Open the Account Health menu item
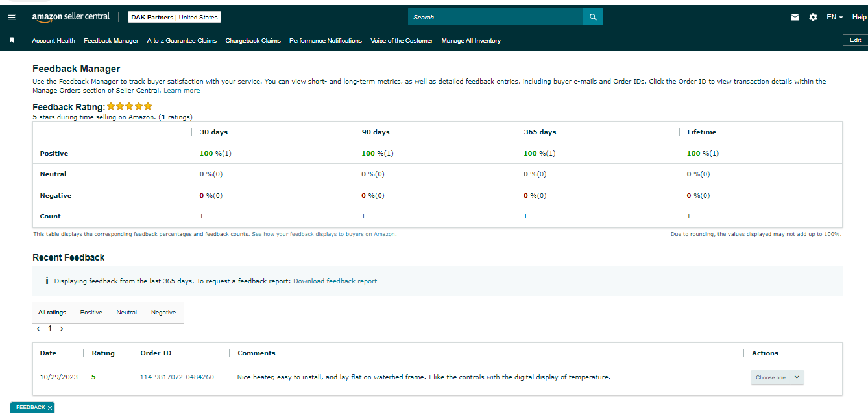Viewport: 868px width, 413px height. [54, 40]
